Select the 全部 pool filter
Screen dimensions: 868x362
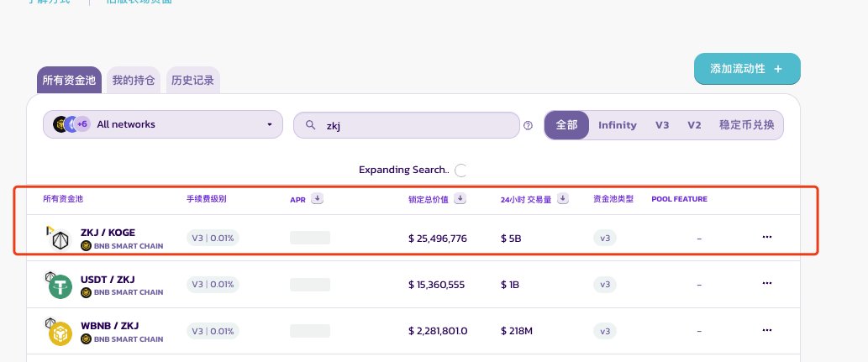pyautogui.click(x=566, y=125)
